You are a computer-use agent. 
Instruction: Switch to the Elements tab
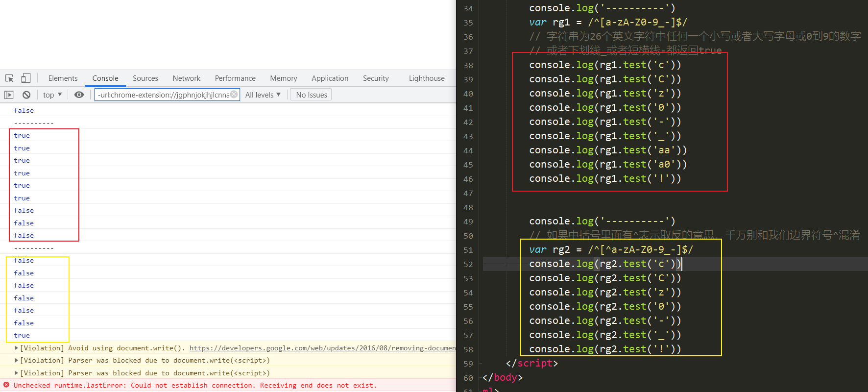pos(63,78)
